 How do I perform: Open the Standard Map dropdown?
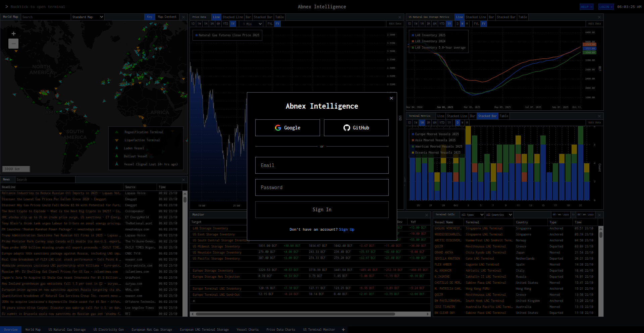tap(88, 17)
